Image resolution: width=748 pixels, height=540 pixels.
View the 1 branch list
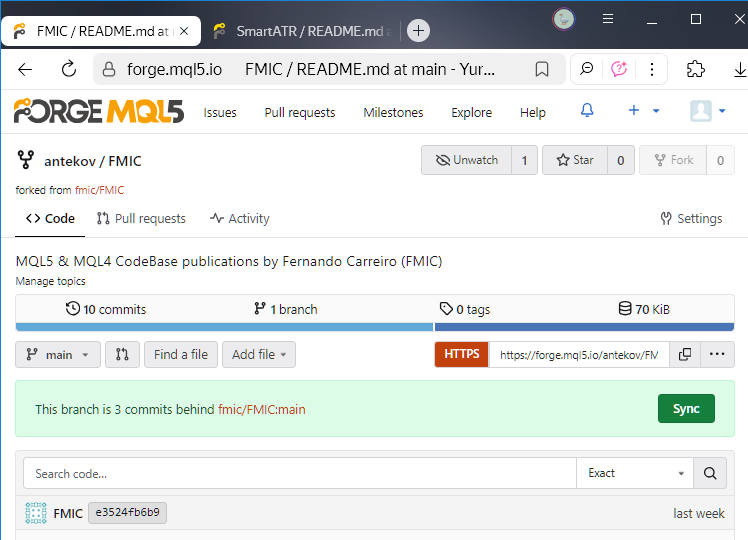tap(286, 309)
